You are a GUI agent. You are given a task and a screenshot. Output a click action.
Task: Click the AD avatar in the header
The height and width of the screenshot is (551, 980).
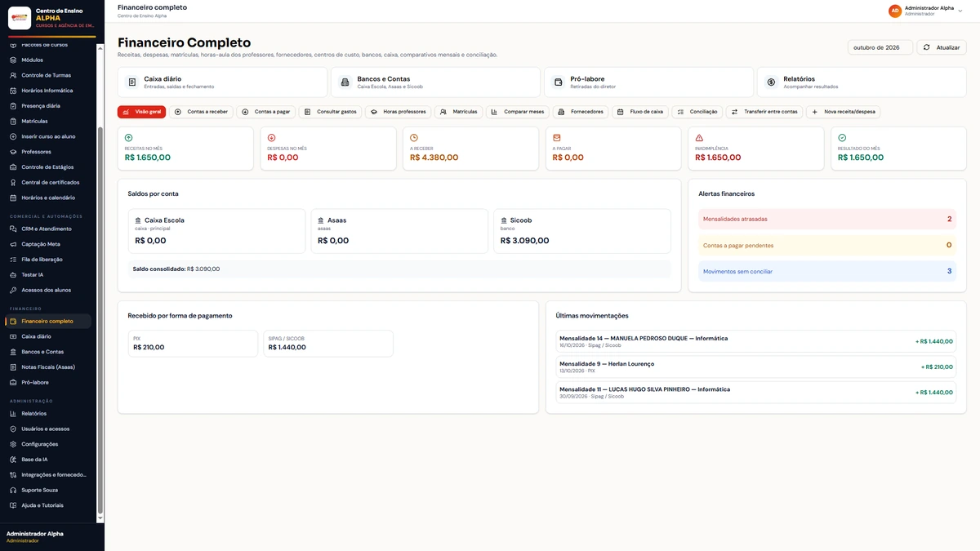(895, 11)
